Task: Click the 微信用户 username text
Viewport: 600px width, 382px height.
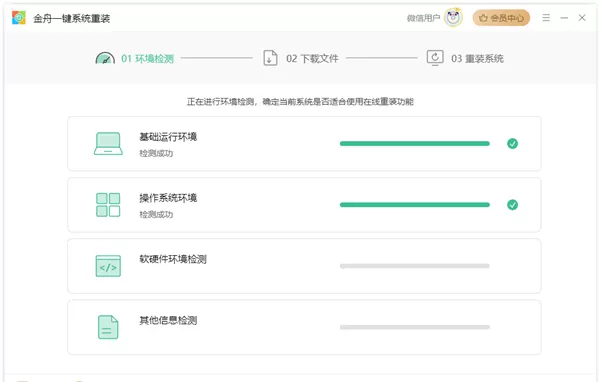Action: pos(423,18)
